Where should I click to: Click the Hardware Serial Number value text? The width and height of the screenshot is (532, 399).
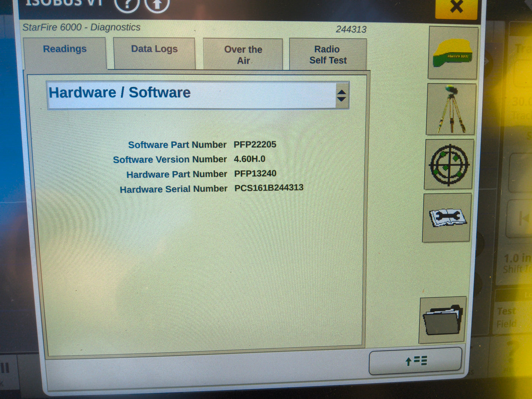[x=269, y=188]
